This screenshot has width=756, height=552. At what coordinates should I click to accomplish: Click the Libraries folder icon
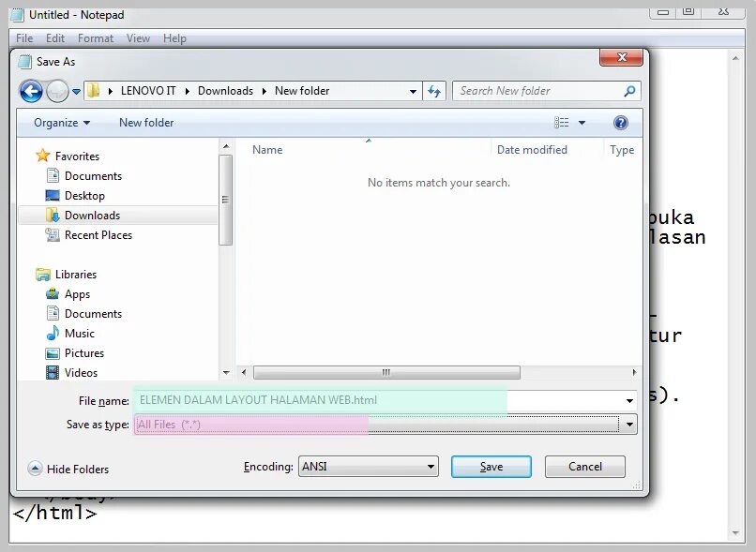coord(43,274)
